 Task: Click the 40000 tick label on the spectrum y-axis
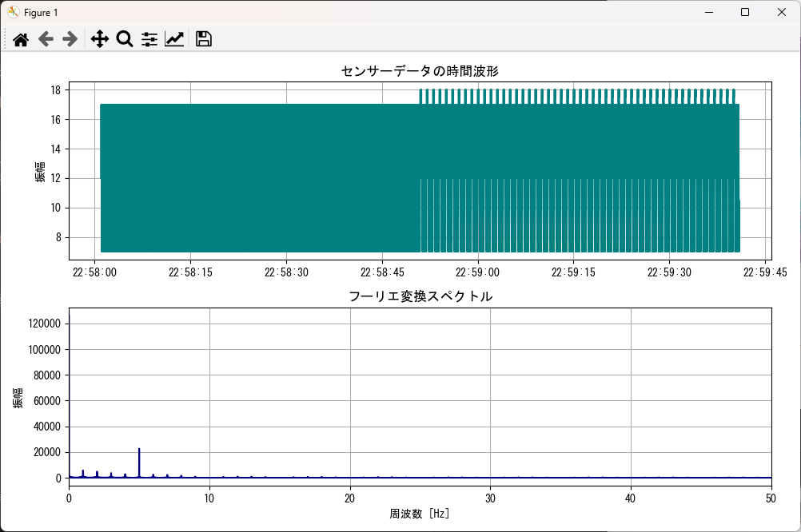44,427
